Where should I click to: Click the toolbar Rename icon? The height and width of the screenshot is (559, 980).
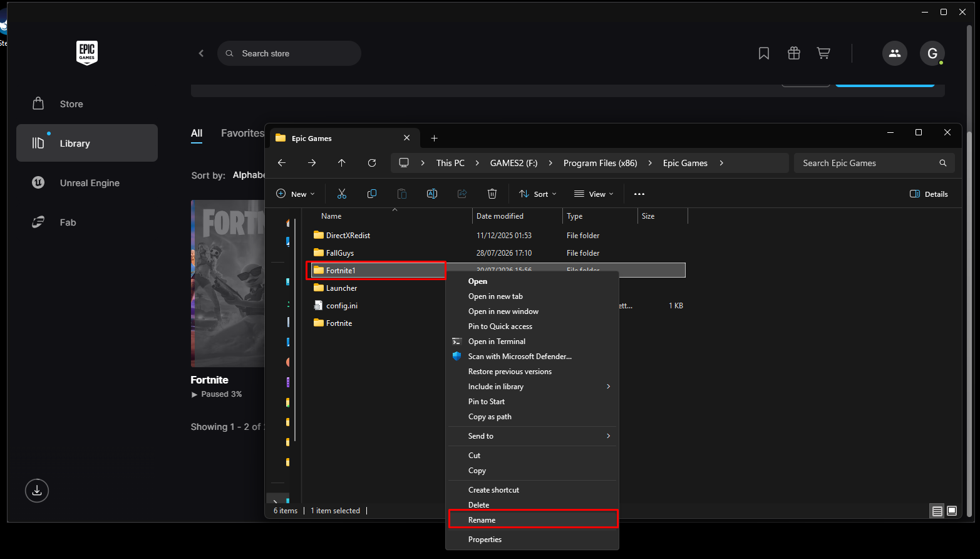point(432,194)
